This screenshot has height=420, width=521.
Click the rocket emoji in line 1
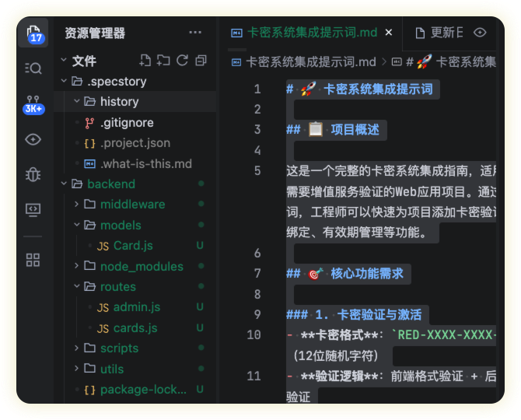(309, 89)
